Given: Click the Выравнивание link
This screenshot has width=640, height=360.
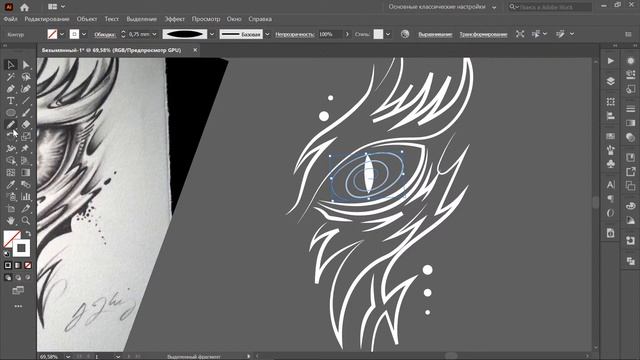Looking at the screenshot, I should click(x=436, y=35).
